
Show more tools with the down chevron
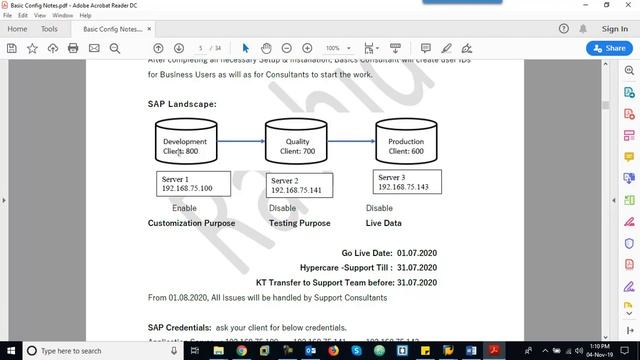[629, 313]
